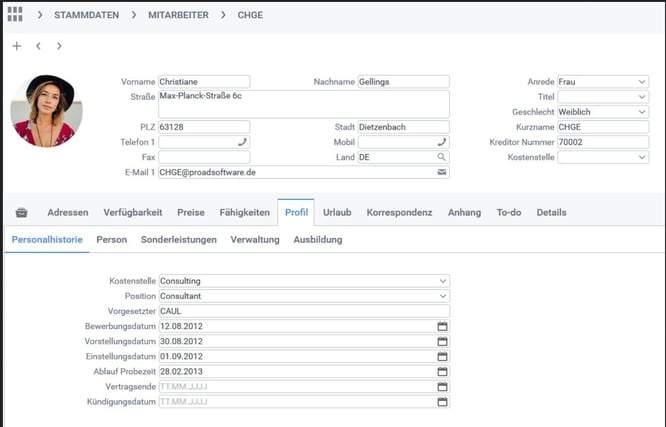Go to next record with right arrow
The height and width of the screenshot is (427, 666).
[x=59, y=46]
